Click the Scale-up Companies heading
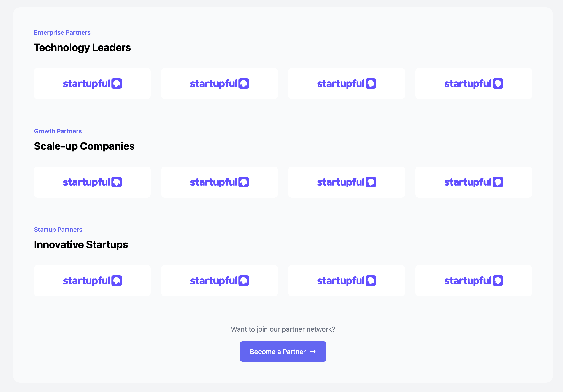Viewport: 563px width, 392px height. point(84,146)
